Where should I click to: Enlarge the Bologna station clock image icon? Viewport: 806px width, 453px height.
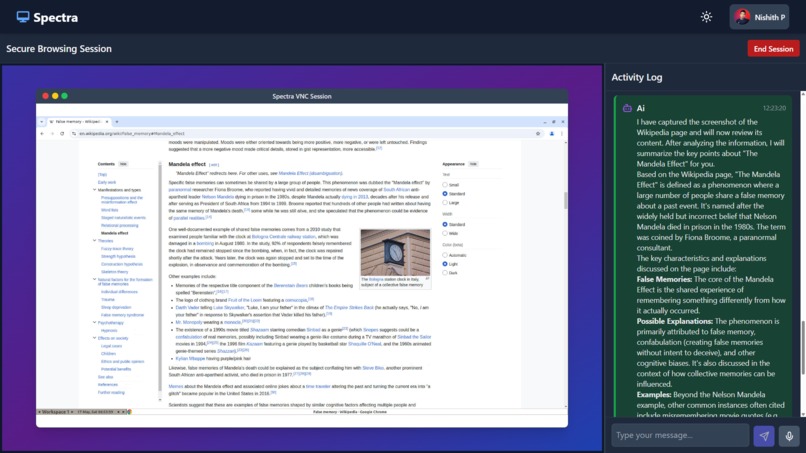click(427, 279)
